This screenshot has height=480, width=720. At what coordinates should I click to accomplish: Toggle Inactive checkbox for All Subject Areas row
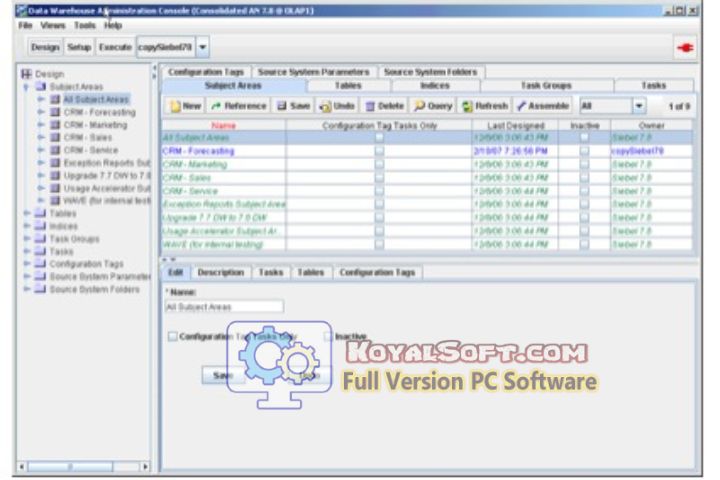(x=584, y=137)
